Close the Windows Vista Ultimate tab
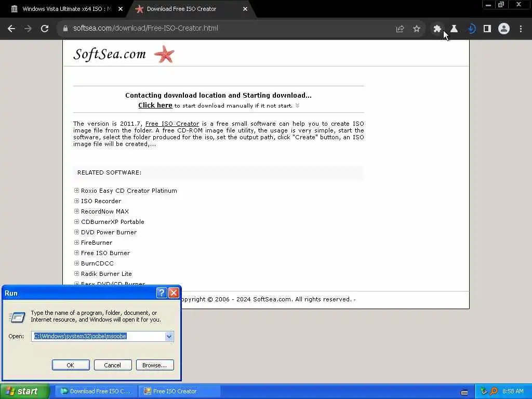The image size is (532, 399). click(121, 9)
